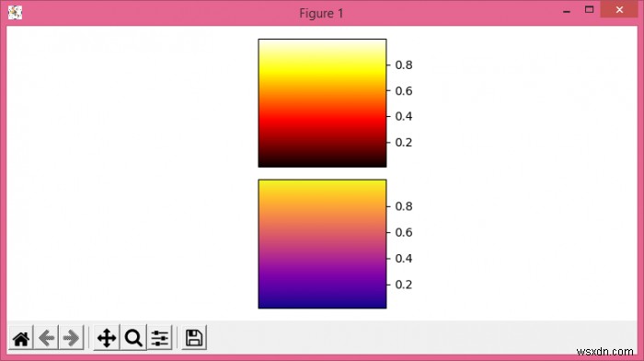Click the 0.6 tick label on bottom colorbar
This screenshot has height=361, width=644.
pos(404,233)
